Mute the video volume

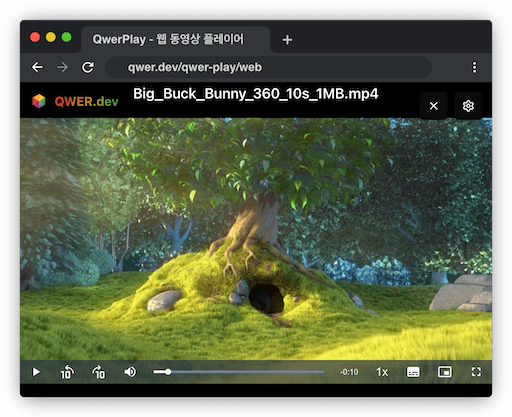click(x=130, y=372)
